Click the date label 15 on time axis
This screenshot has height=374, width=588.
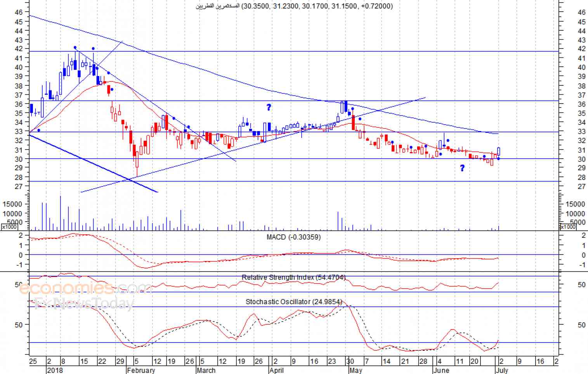[x=84, y=361]
